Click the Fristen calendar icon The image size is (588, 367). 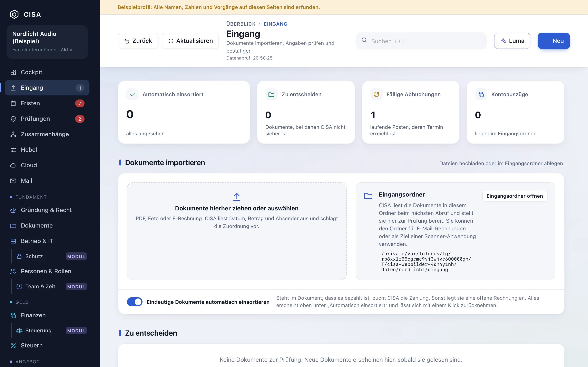tap(13, 103)
